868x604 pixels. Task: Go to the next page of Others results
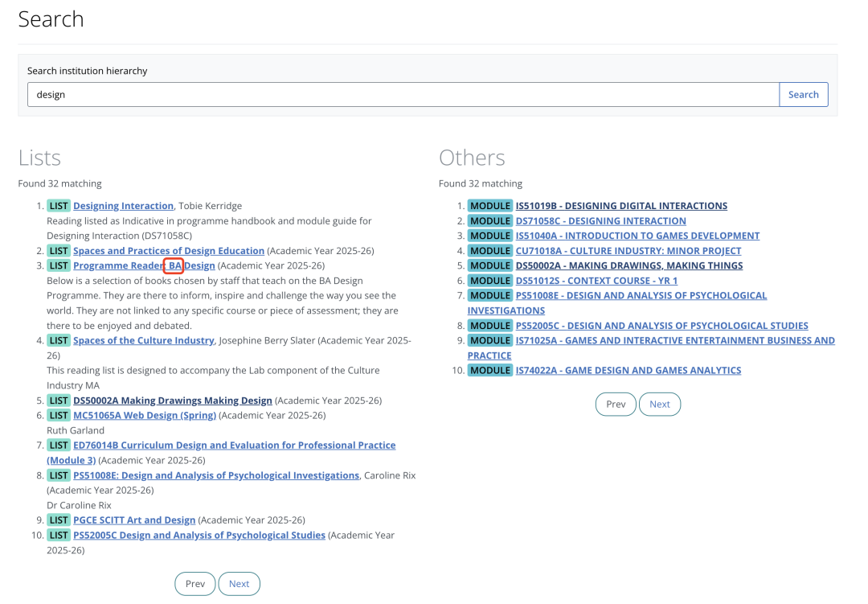[660, 404]
